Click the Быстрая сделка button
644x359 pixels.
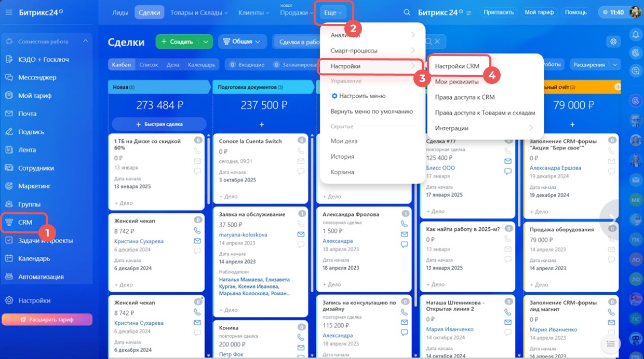[x=159, y=125]
